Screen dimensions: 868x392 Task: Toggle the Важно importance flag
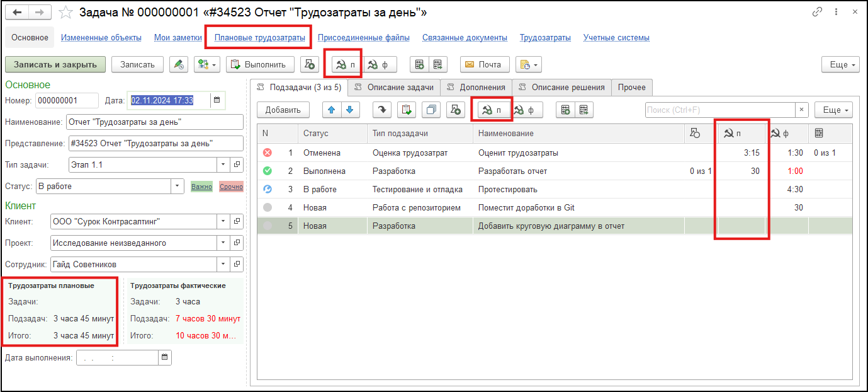[201, 187]
